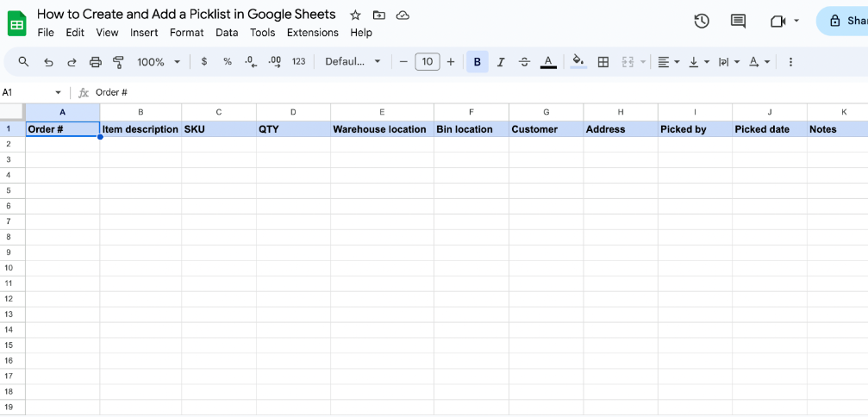Toggle strikethrough formatting
This screenshot has height=417, width=868.
pos(524,62)
